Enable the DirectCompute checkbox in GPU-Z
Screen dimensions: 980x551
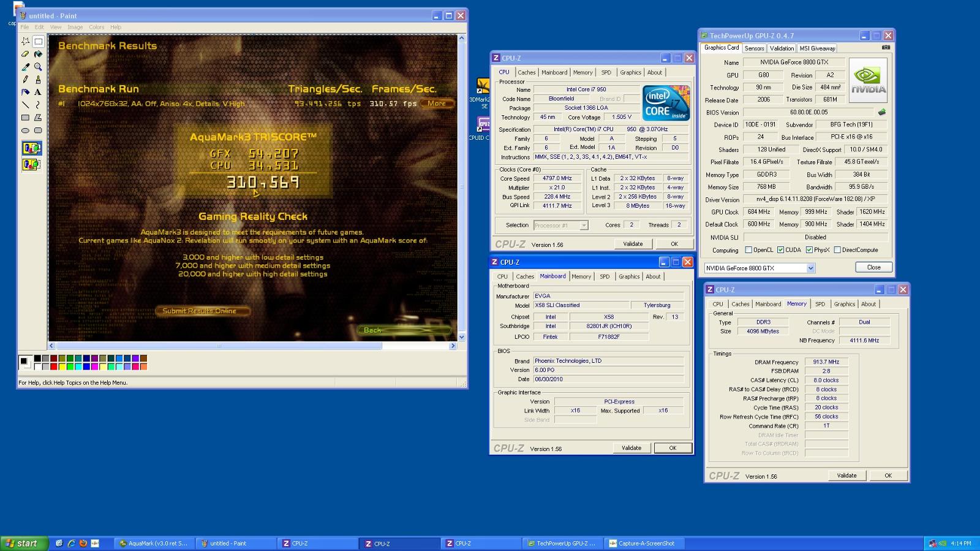(837, 250)
